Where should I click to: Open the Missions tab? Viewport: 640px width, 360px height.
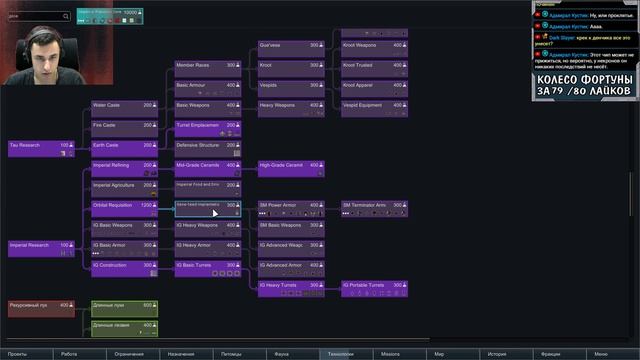click(x=400, y=354)
